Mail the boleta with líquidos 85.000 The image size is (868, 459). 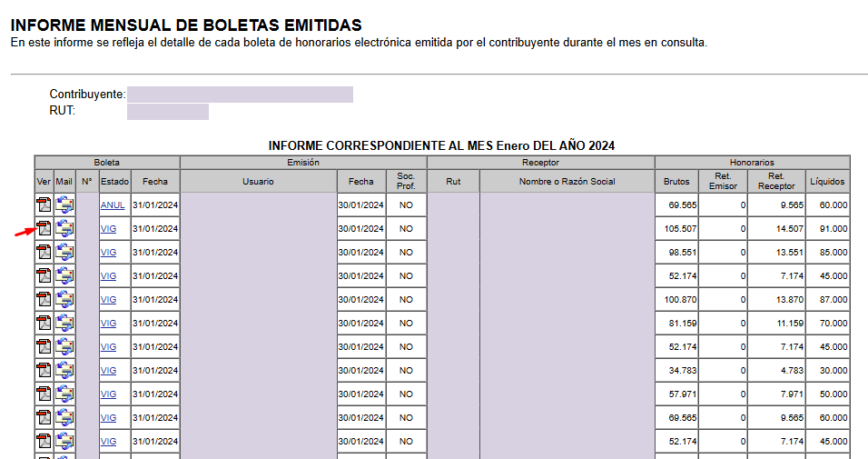(x=64, y=252)
